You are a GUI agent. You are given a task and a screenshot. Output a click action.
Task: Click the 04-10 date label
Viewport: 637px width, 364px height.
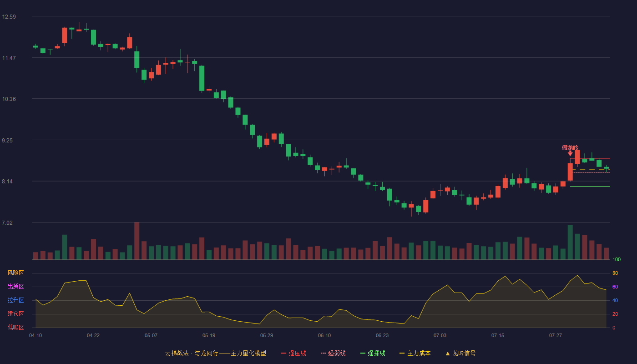(x=35, y=335)
